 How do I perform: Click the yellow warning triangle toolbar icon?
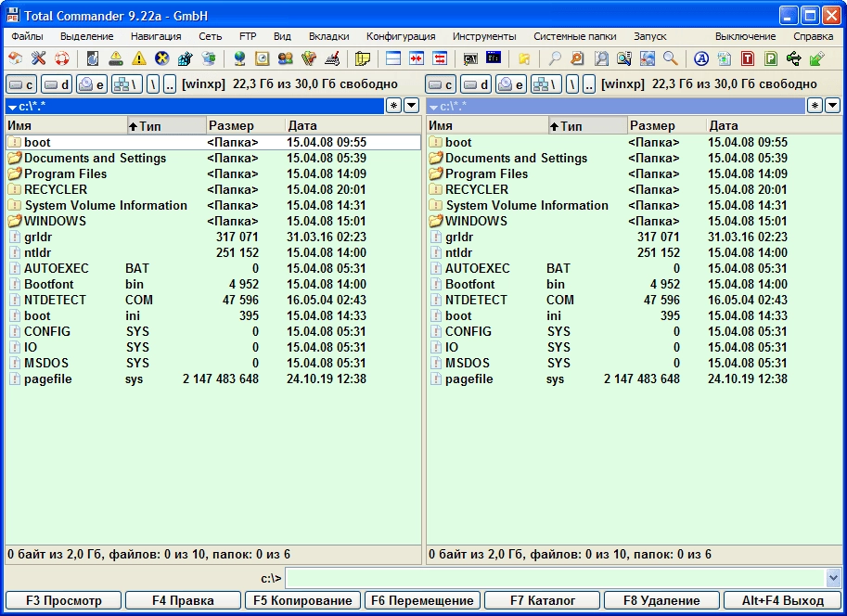click(x=139, y=58)
